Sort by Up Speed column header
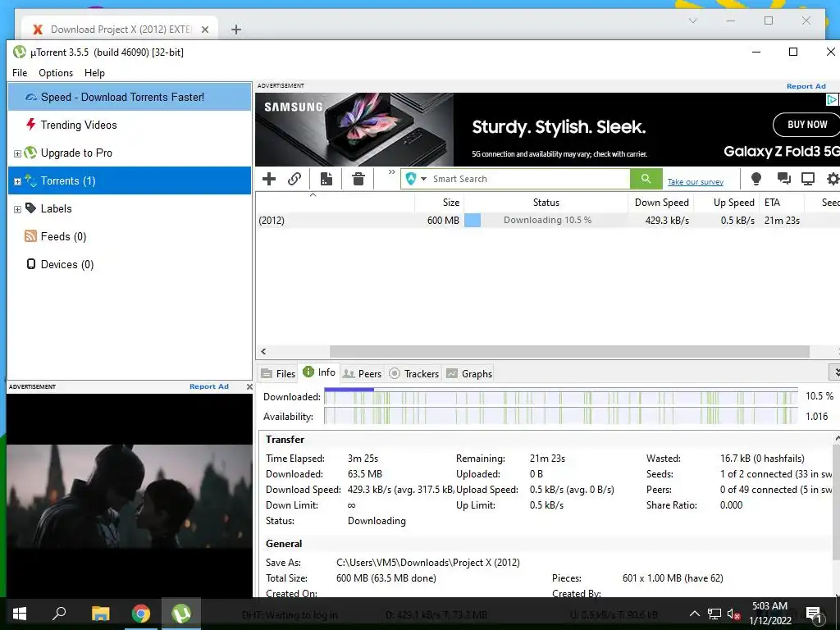The height and width of the screenshot is (630, 840). tap(727, 203)
